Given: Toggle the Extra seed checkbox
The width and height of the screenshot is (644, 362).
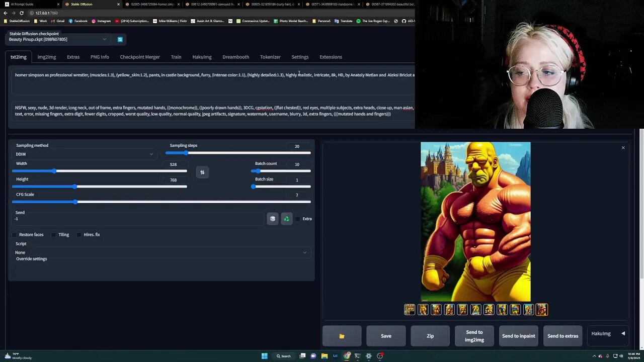Looking at the screenshot, I should click(x=298, y=219).
